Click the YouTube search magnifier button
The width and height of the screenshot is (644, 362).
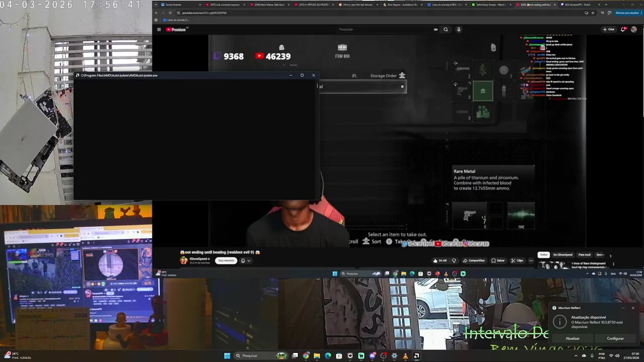pos(445,29)
